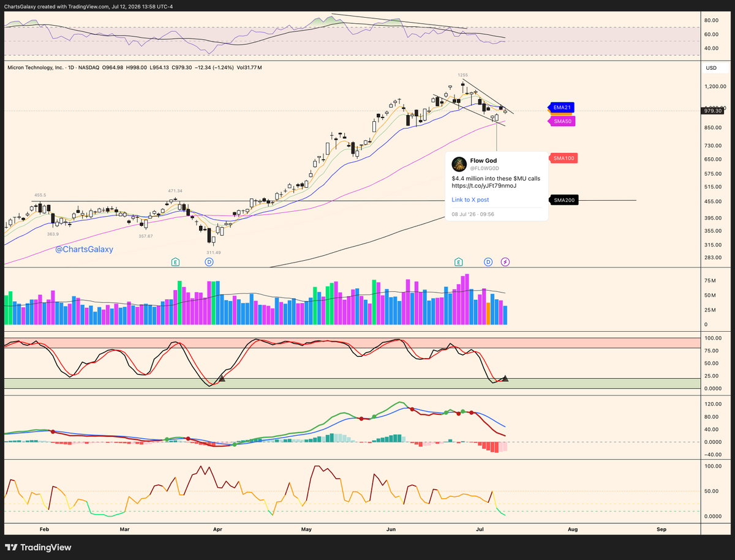Screen dimensions: 735x560
Task: Click the Flow God avatar image
Action: pos(459,164)
